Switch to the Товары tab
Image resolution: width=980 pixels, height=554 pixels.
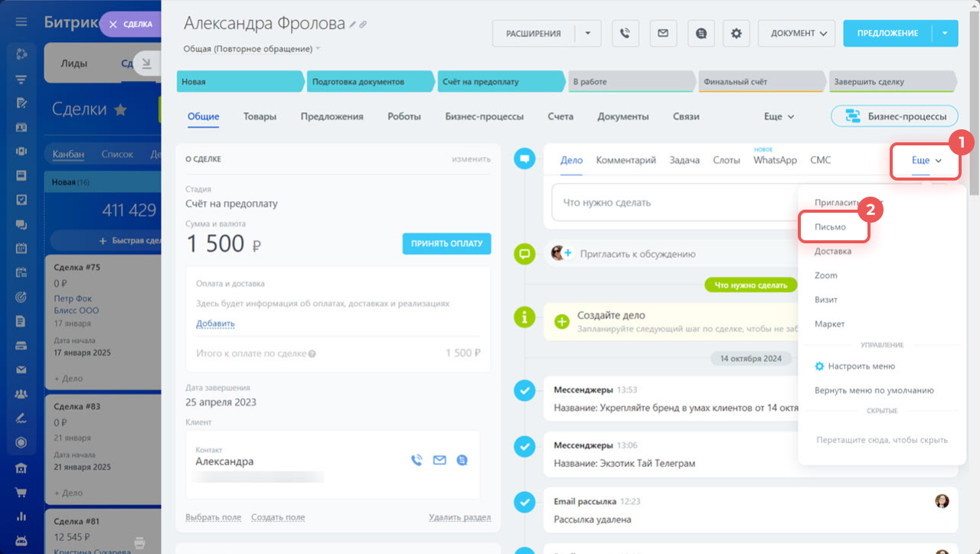[x=260, y=116]
